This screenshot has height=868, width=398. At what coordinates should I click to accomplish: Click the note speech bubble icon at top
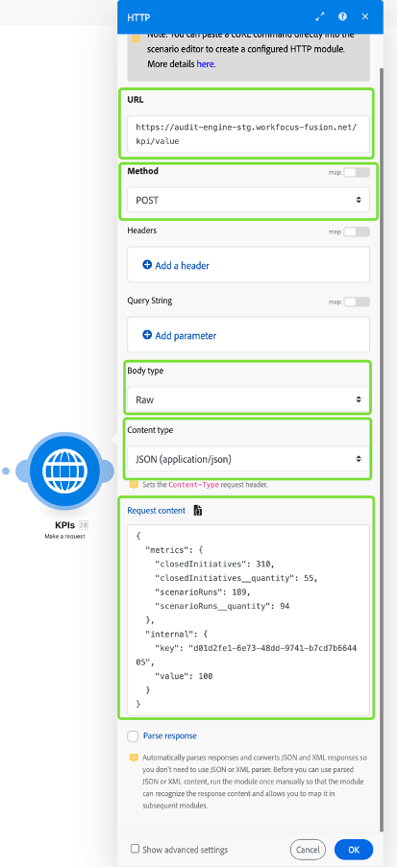click(x=136, y=38)
